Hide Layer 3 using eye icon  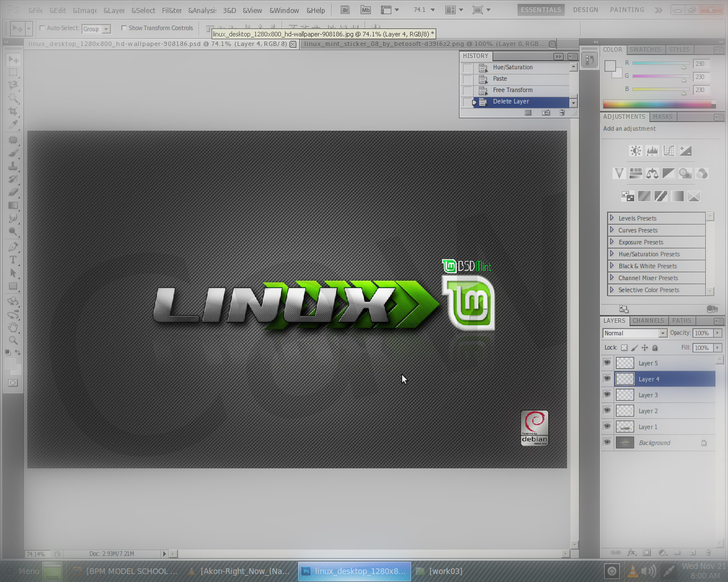click(607, 394)
